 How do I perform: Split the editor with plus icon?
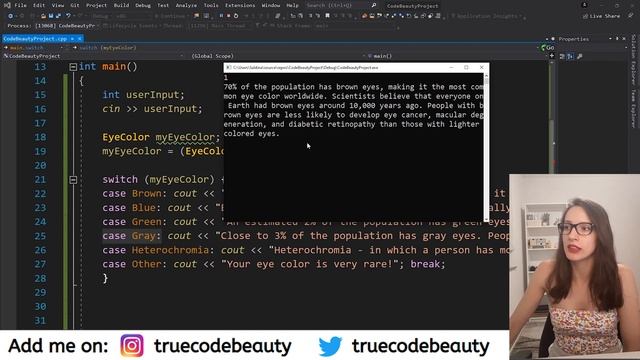click(552, 56)
